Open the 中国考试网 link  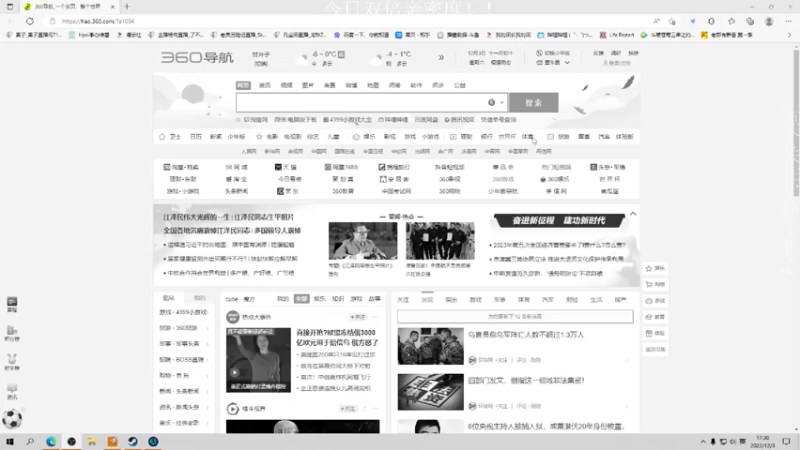click(396, 191)
